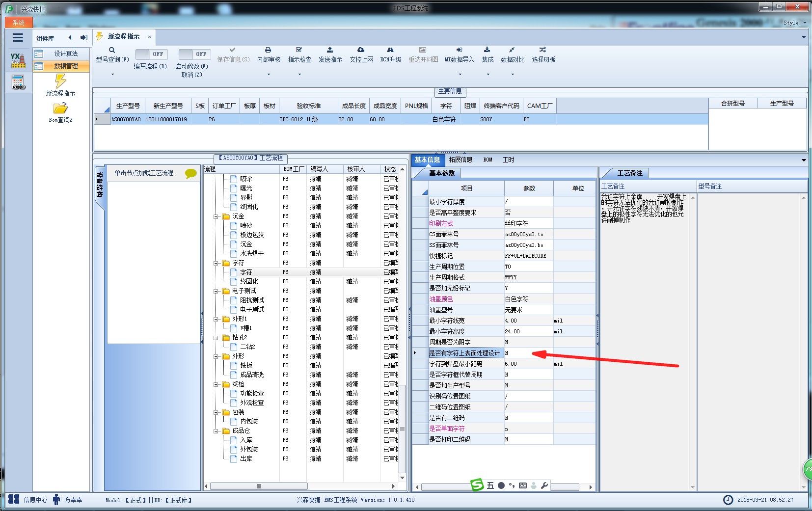Open 内部审核 print icon
Image resolution: width=812 pixels, height=511 pixels.
tap(268, 50)
